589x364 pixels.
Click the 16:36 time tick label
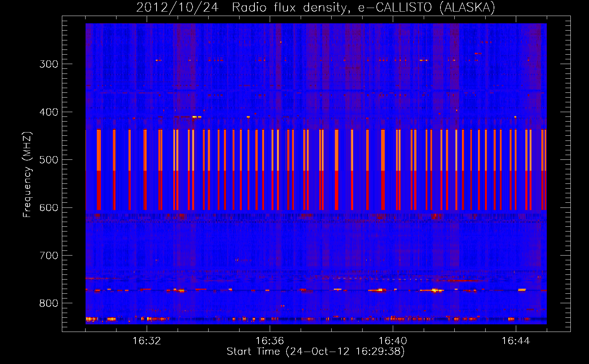[270, 341]
